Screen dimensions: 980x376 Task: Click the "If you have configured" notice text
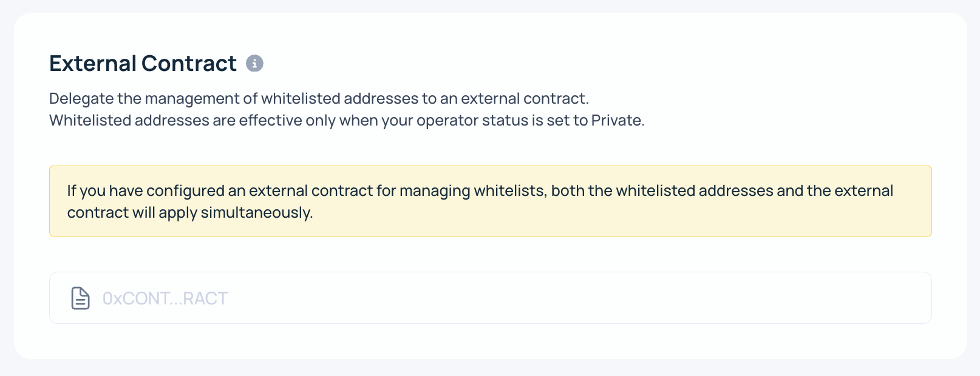146,191
